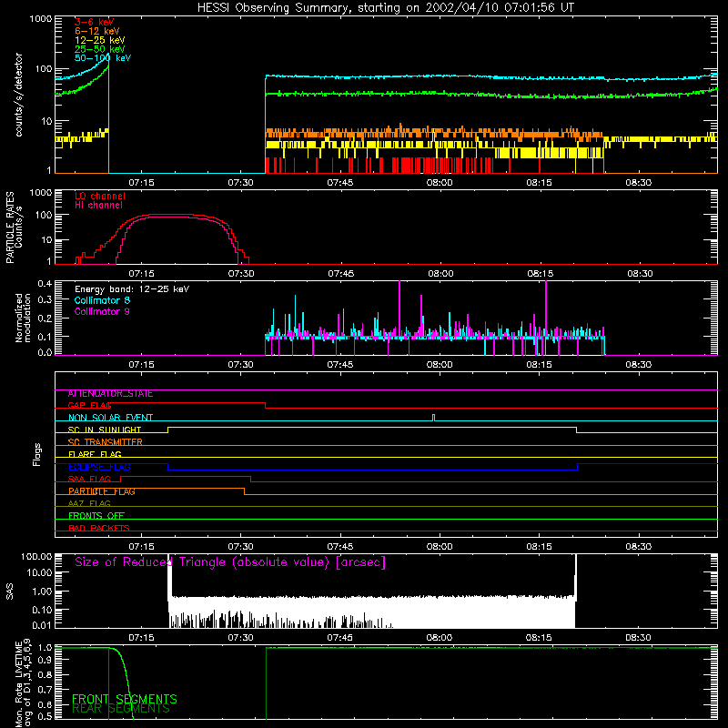Click the 08:30 tick label under count-rate plot

tap(639, 183)
